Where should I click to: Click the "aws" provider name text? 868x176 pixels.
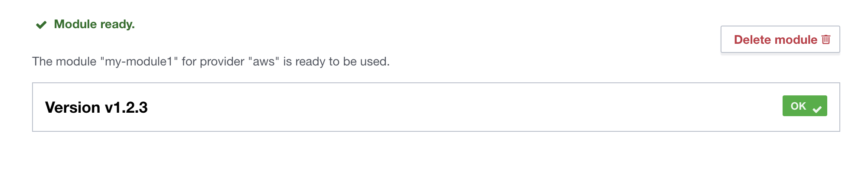click(x=264, y=62)
